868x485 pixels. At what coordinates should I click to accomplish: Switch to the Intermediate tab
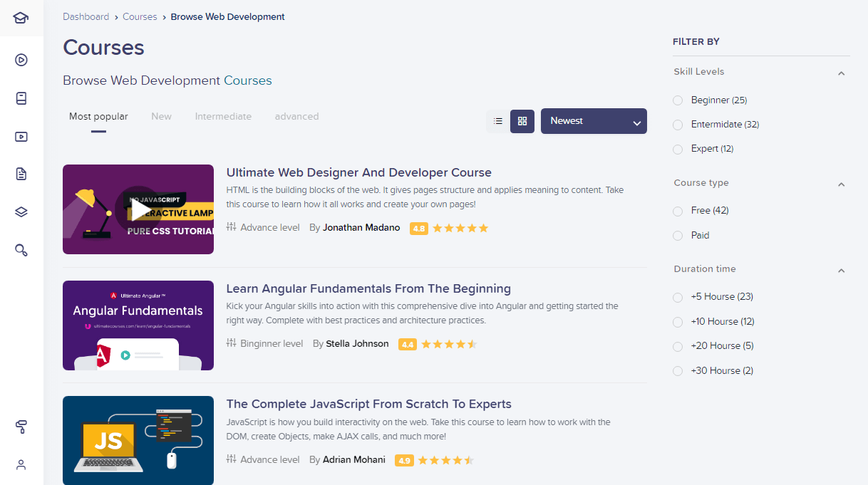point(223,116)
